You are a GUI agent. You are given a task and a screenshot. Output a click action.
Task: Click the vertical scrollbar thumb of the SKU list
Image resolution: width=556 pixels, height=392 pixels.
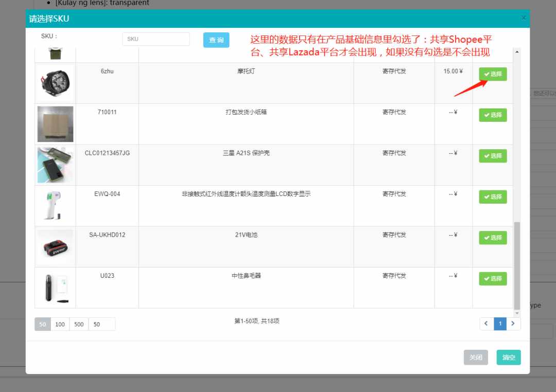[x=517, y=266]
